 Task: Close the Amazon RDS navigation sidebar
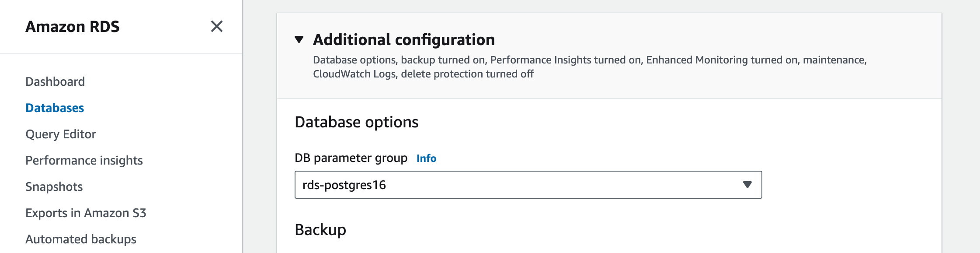216,26
